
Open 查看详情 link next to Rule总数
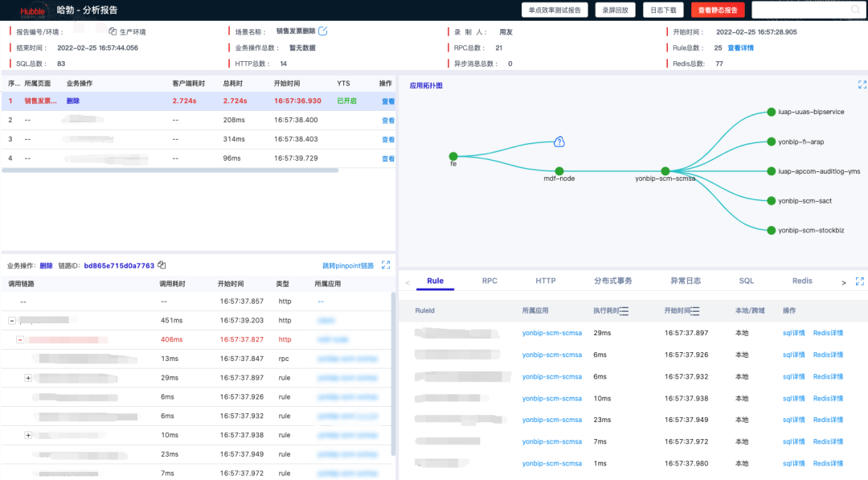pyautogui.click(x=741, y=47)
